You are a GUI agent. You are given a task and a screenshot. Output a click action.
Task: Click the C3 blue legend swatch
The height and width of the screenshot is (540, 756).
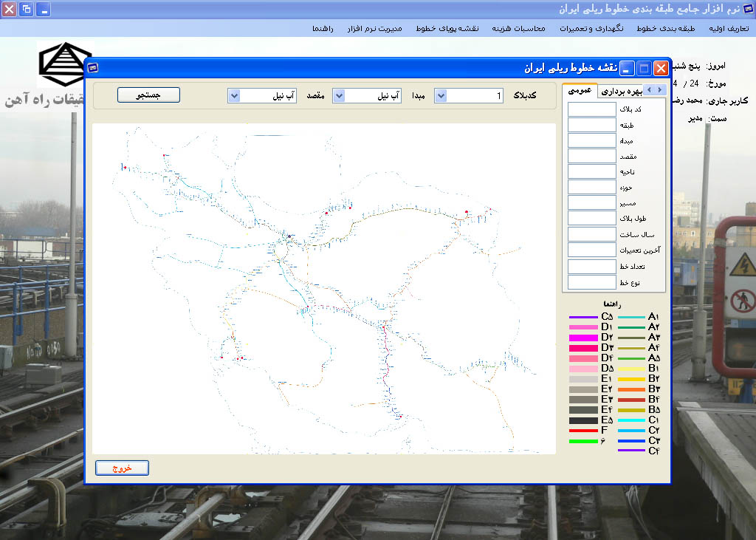[631, 440]
